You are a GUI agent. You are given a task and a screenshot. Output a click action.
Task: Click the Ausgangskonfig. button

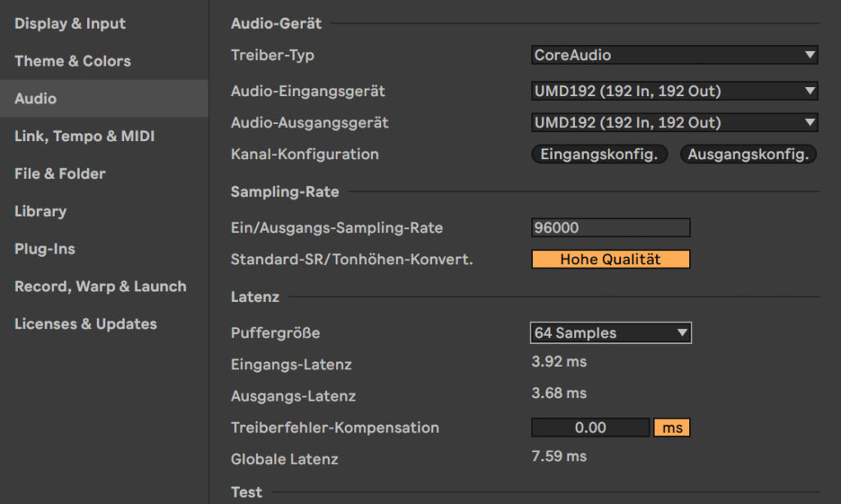point(748,154)
